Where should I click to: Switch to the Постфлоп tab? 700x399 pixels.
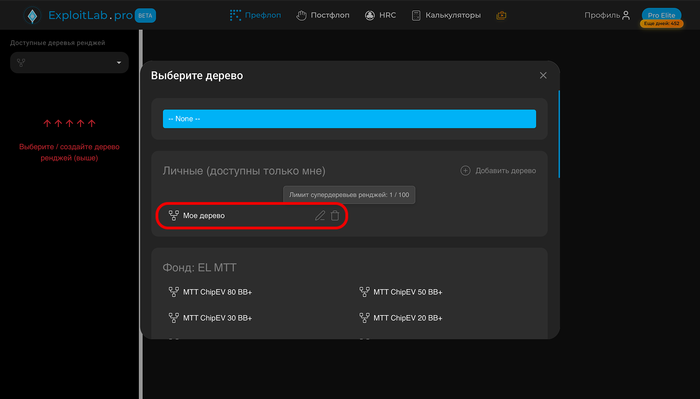[323, 15]
